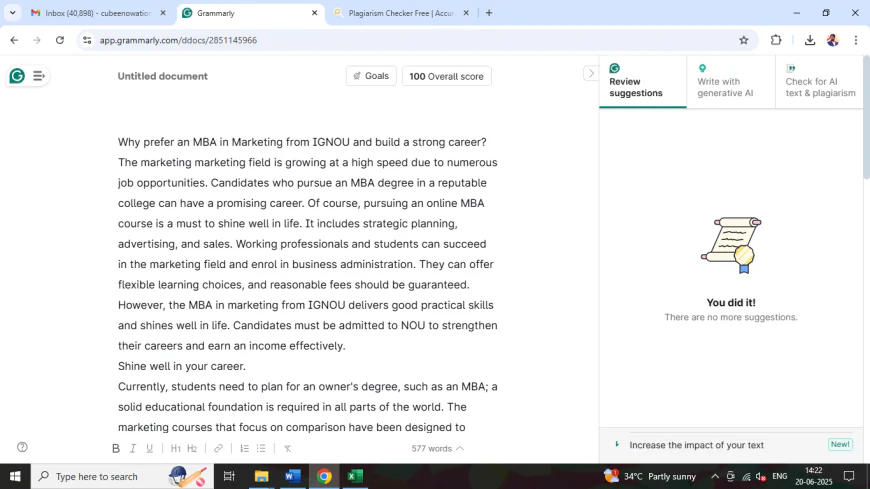This screenshot has height=489, width=870.
Task: Click the address bar URL
Action: click(178, 40)
